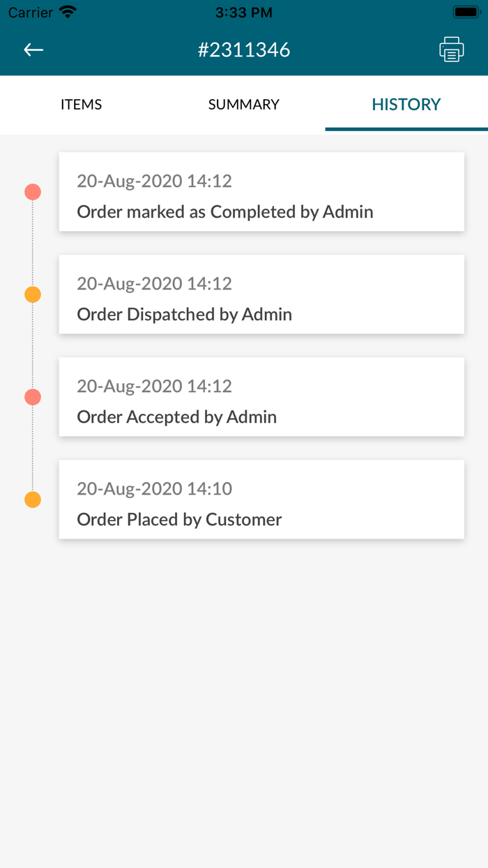This screenshot has height=868, width=488.
Task: Click the order number #2311346 title
Action: 244,50
